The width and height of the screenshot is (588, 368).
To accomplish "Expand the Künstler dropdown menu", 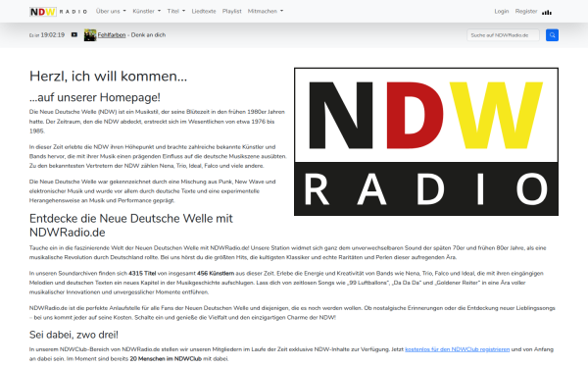I will pyautogui.click(x=147, y=11).
